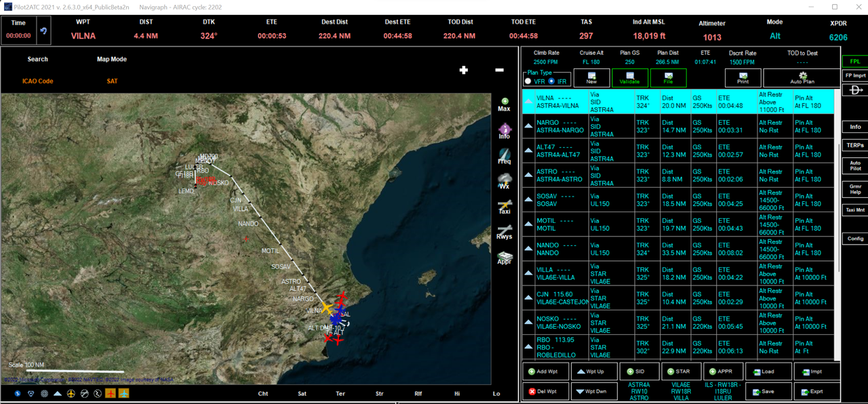Open the Info panel icon
The width and height of the screenshot is (868, 404).
click(x=504, y=132)
